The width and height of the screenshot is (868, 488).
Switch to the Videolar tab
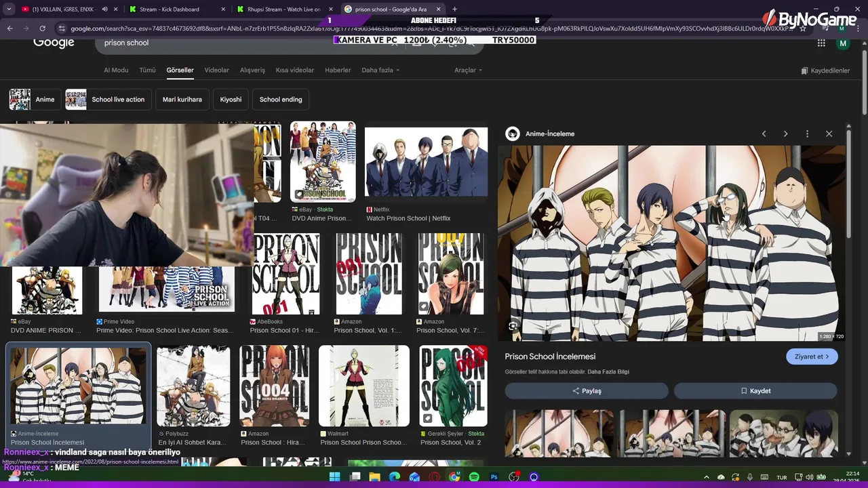(x=217, y=70)
